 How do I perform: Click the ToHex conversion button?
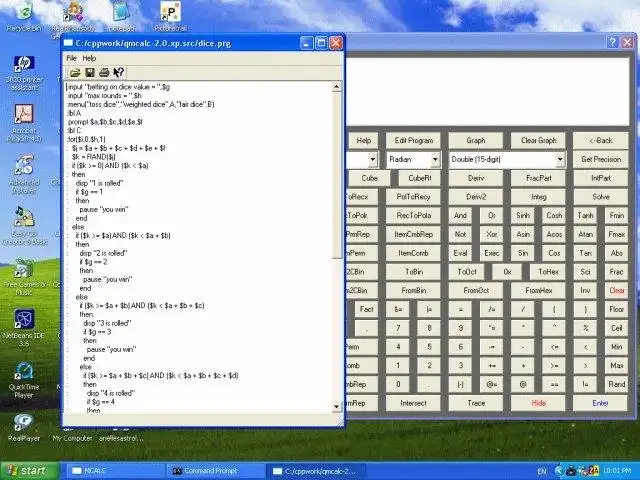pos(548,272)
